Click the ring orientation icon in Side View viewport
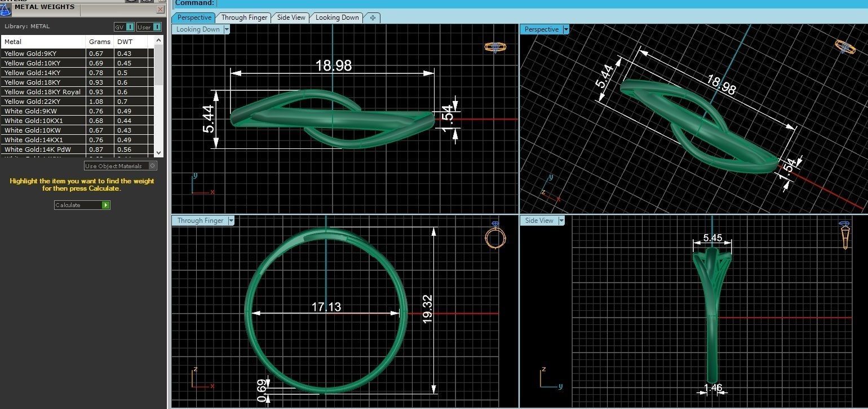The height and width of the screenshot is (409, 868). tap(845, 235)
